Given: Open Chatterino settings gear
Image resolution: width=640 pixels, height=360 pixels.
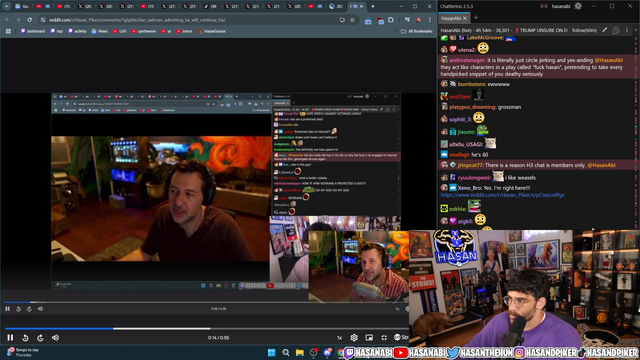Looking at the screenshot, I should 578,6.
